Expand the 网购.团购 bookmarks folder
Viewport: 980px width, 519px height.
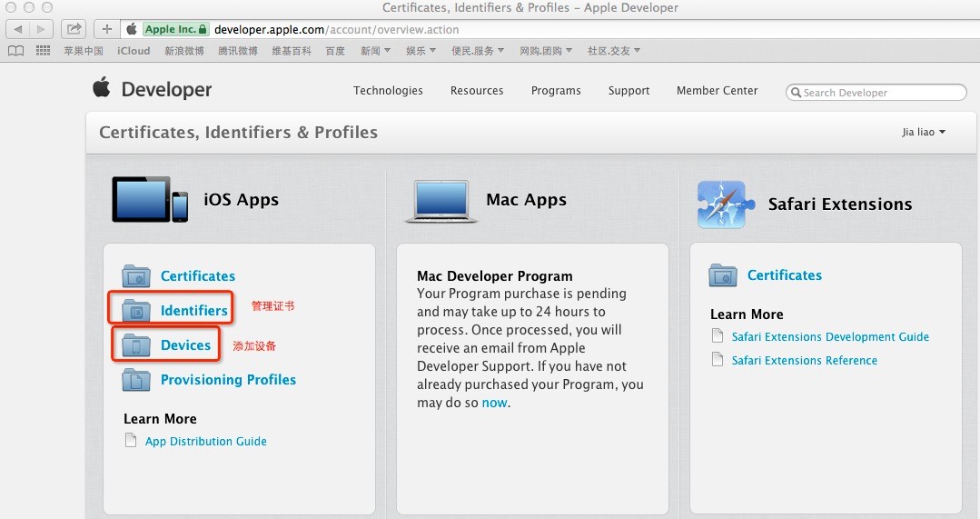[x=546, y=51]
